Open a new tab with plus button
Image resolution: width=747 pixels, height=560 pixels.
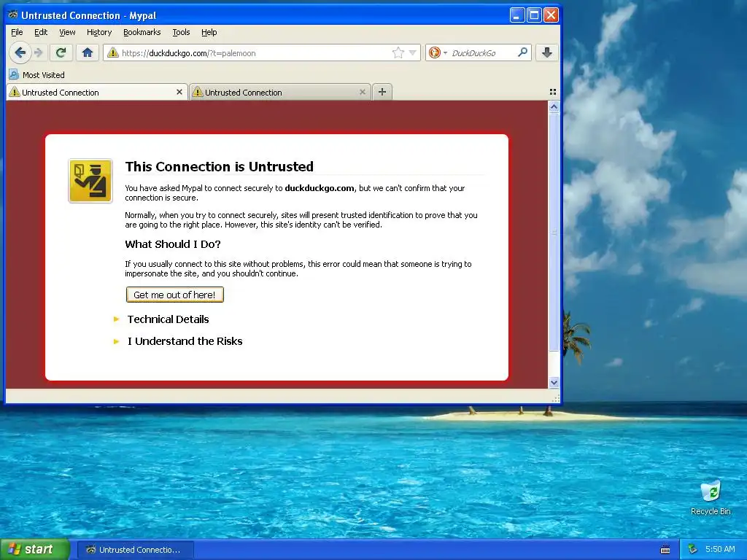(x=382, y=92)
